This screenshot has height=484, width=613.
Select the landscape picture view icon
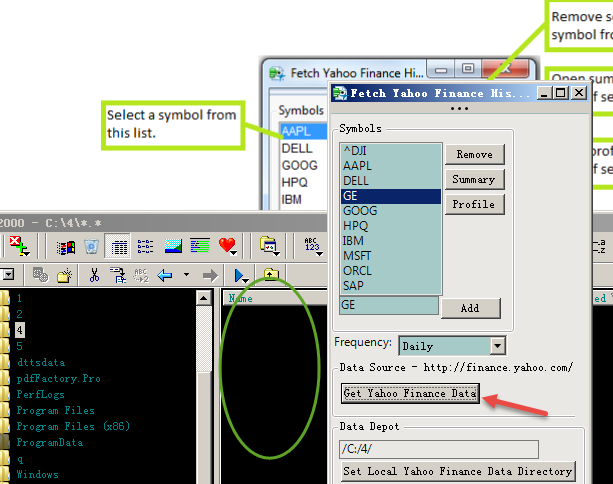[x=173, y=246]
